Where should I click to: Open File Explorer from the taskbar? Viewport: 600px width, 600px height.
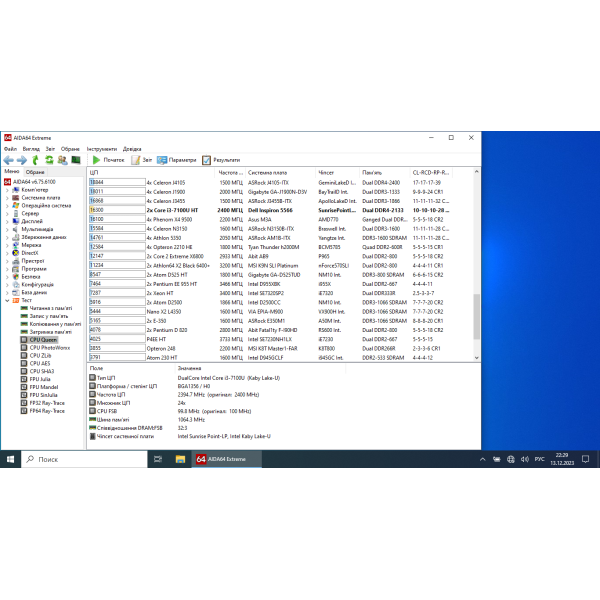pos(180,459)
